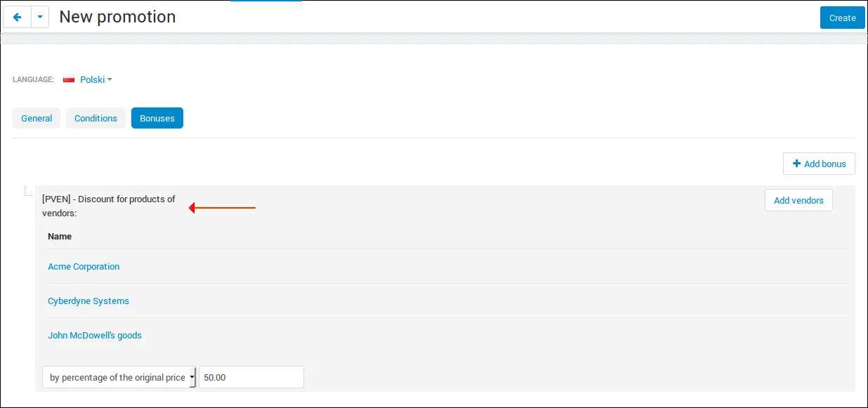The width and height of the screenshot is (868, 408).
Task: Open John McDowell's goods vendor link
Action: (x=95, y=335)
